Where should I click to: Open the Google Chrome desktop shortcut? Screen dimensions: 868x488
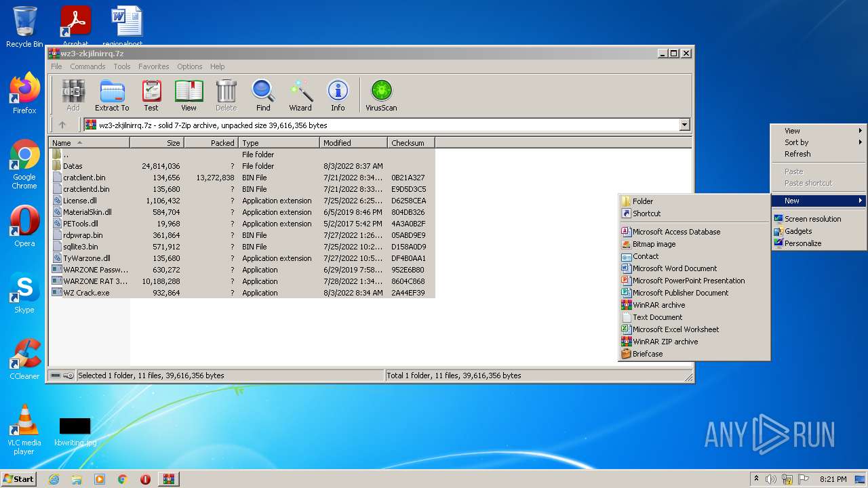click(24, 164)
